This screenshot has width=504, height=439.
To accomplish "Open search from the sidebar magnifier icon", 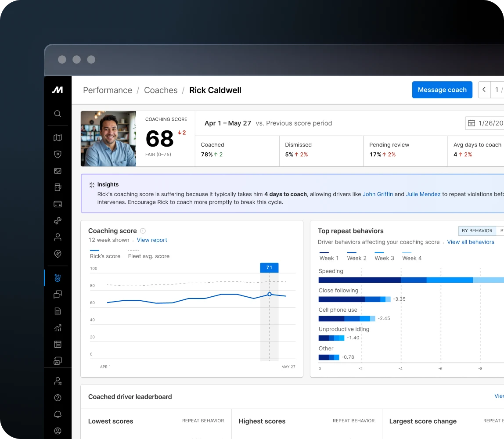I will [x=58, y=113].
